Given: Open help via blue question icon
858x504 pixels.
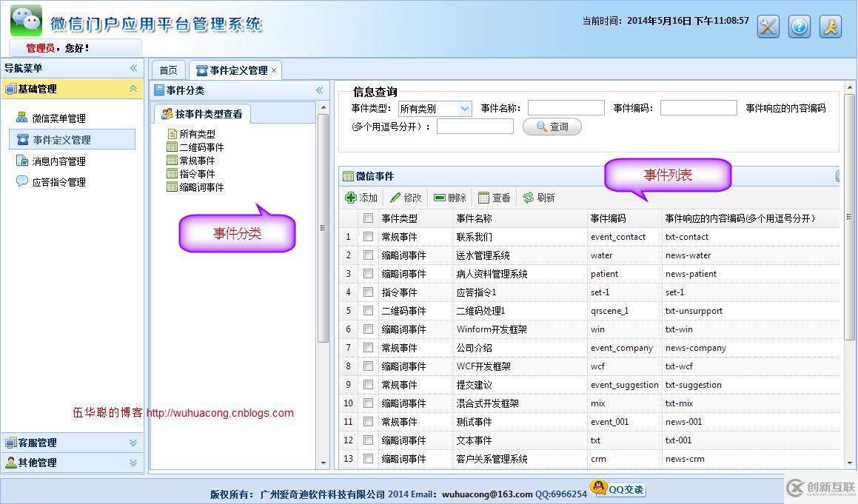Looking at the screenshot, I should pos(800,26).
